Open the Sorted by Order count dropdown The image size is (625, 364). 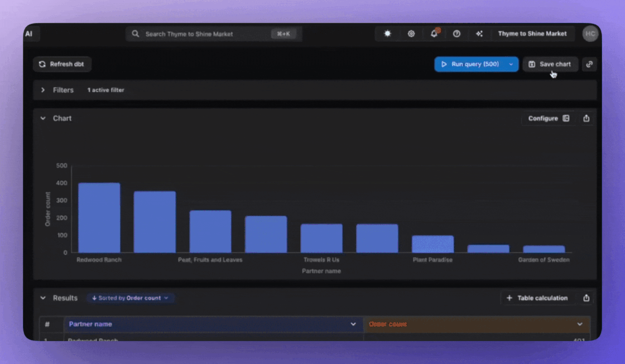(x=131, y=298)
